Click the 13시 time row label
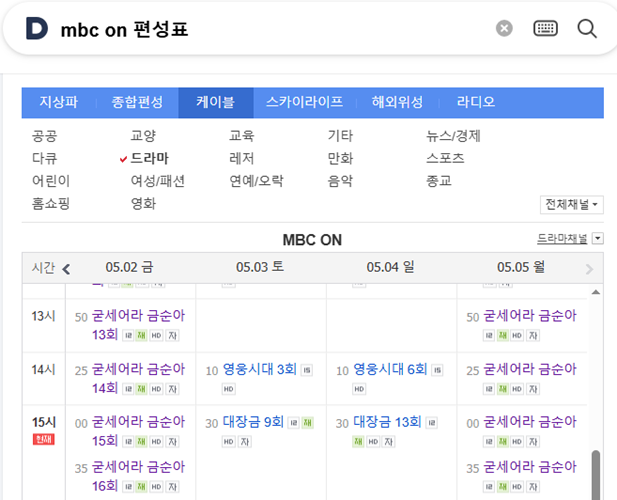 click(x=43, y=316)
